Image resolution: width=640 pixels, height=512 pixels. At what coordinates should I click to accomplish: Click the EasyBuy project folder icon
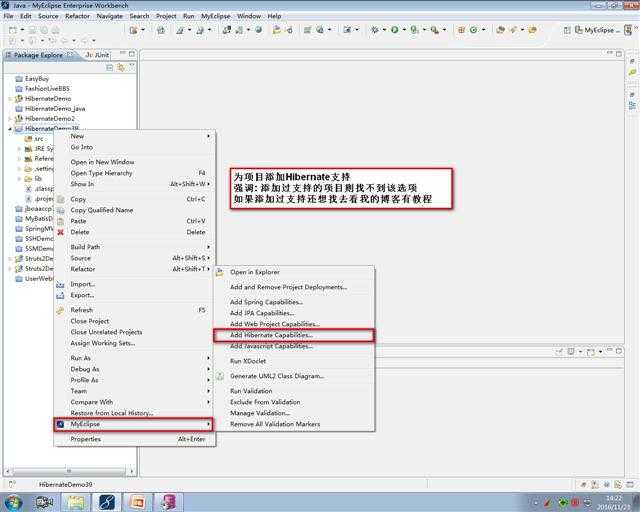19,78
